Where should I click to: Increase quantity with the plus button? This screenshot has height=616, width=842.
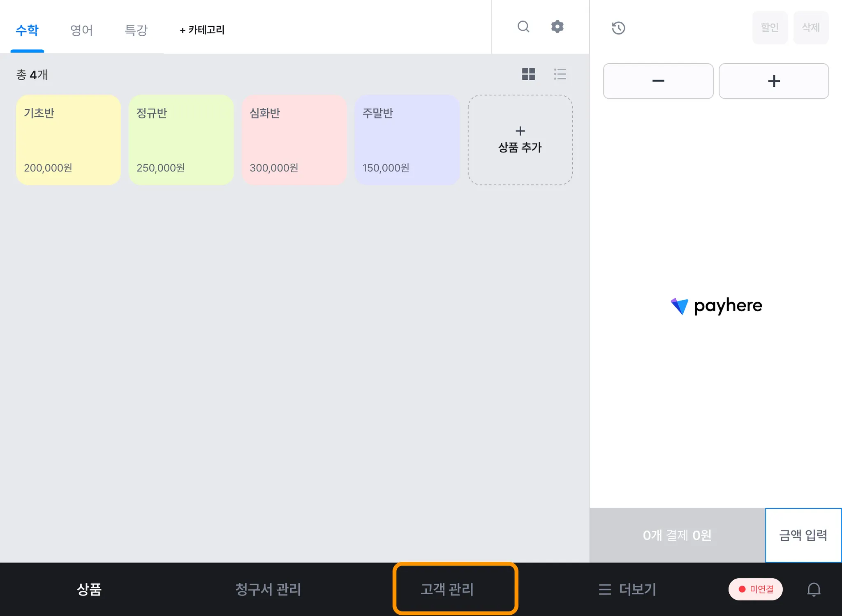(x=773, y=81)
